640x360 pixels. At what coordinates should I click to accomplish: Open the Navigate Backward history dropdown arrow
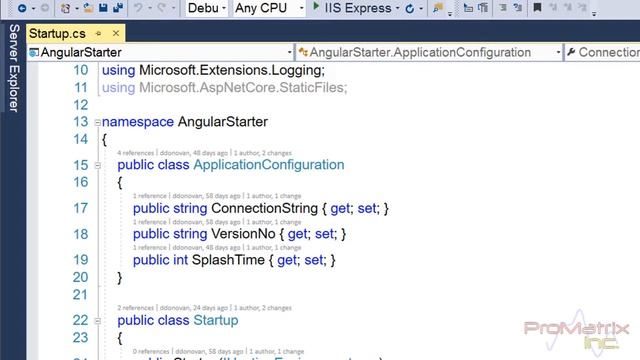[x=33, y=8]
